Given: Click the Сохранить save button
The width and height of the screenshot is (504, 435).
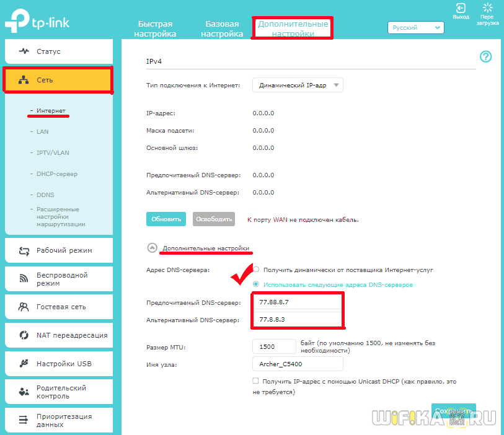Looking at the screenshot, I should point(454,411).
